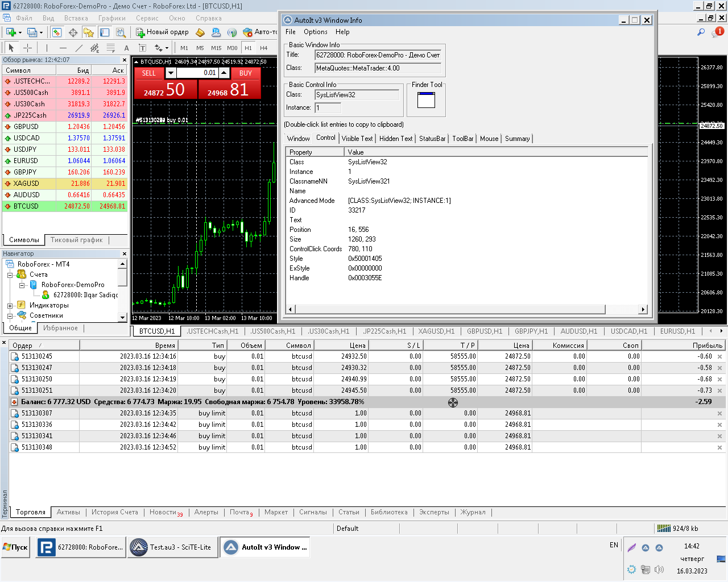Select BTCUSD row in Market Watch

64,206
